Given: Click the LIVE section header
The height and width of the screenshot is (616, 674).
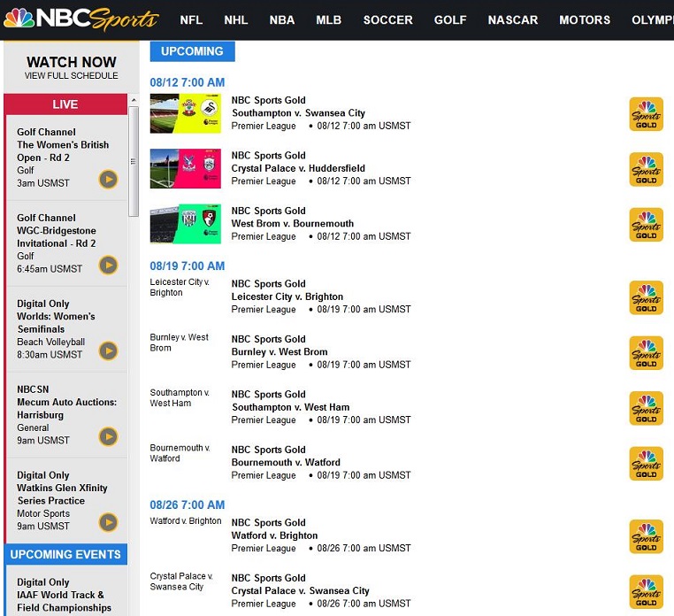Looking at the screenshot, I should (65, 104).
